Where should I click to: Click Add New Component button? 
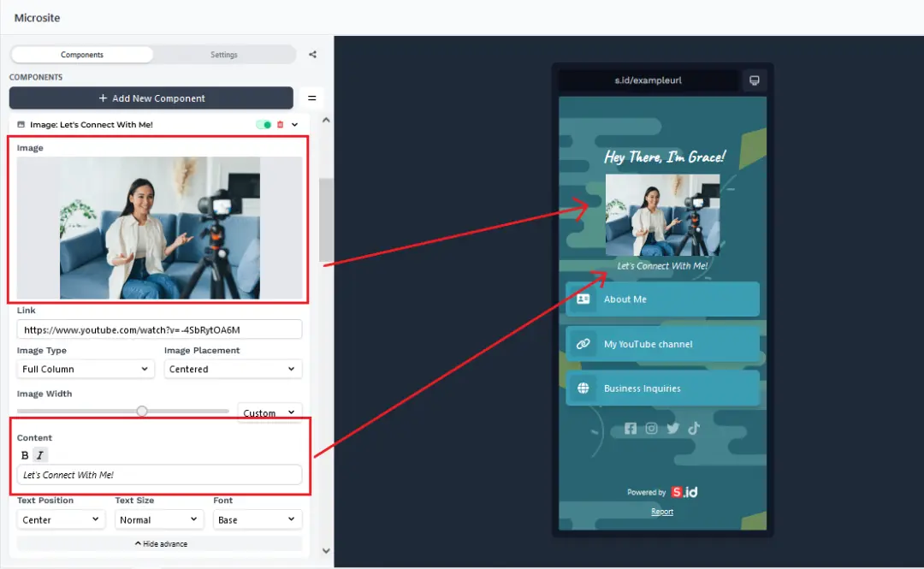(x=151, y=98)
